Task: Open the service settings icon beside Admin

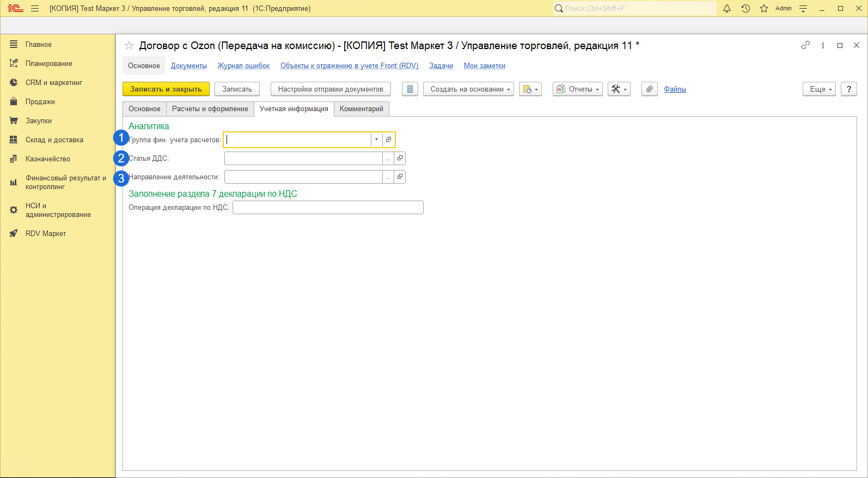Action: [803, 8]
